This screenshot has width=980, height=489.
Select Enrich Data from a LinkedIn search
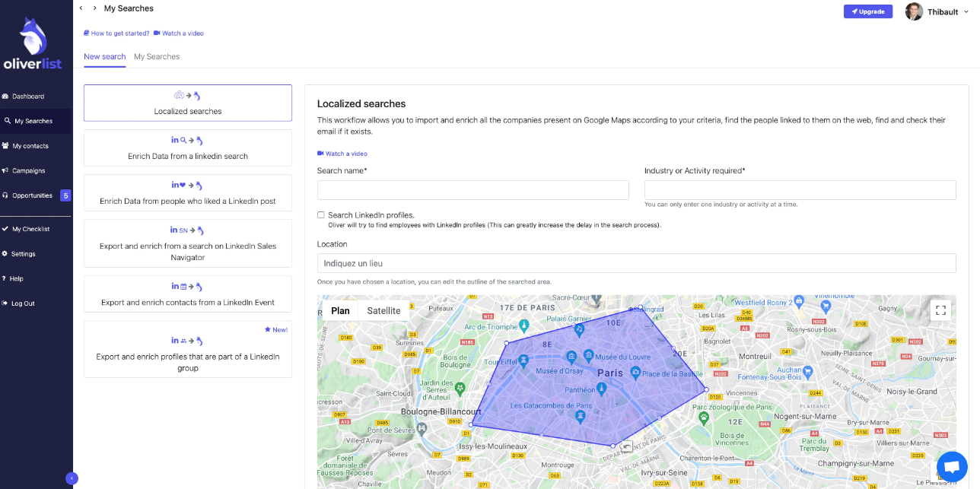(188, 148)
